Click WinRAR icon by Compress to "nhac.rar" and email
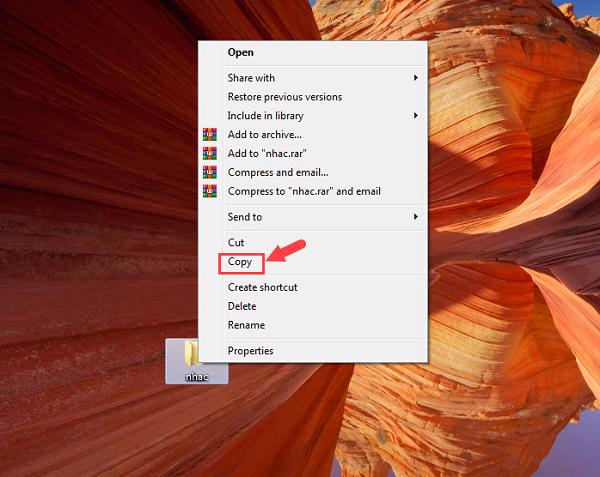 pos(209,191)
